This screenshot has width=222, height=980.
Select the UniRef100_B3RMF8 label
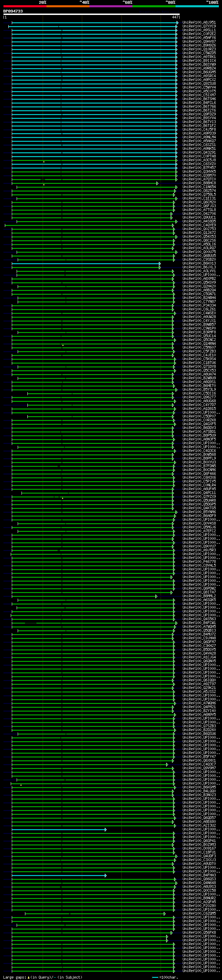[199, 332]
